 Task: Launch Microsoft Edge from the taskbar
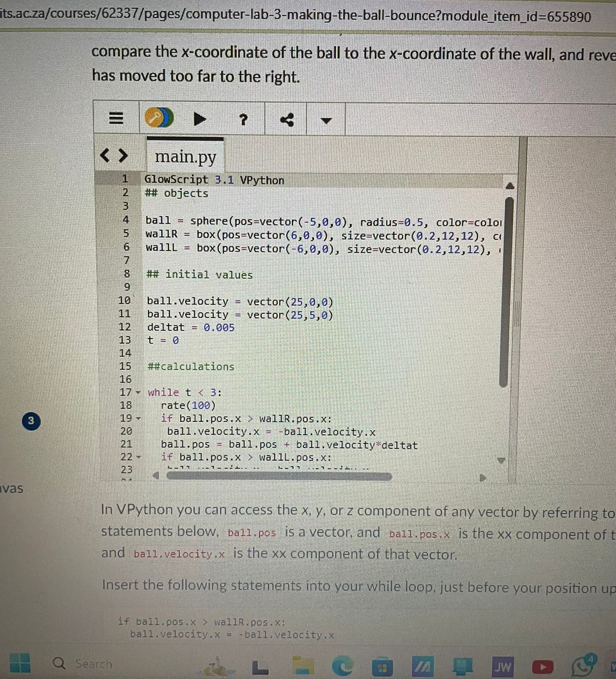(342, 666)
